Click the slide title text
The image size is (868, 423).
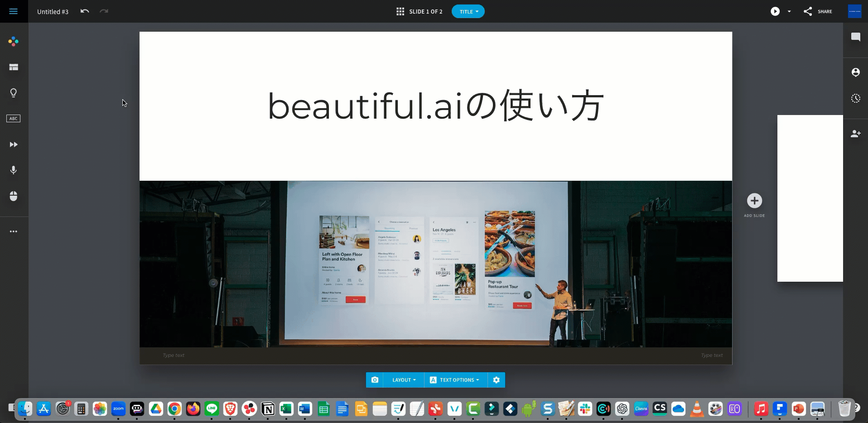point(435,106)
